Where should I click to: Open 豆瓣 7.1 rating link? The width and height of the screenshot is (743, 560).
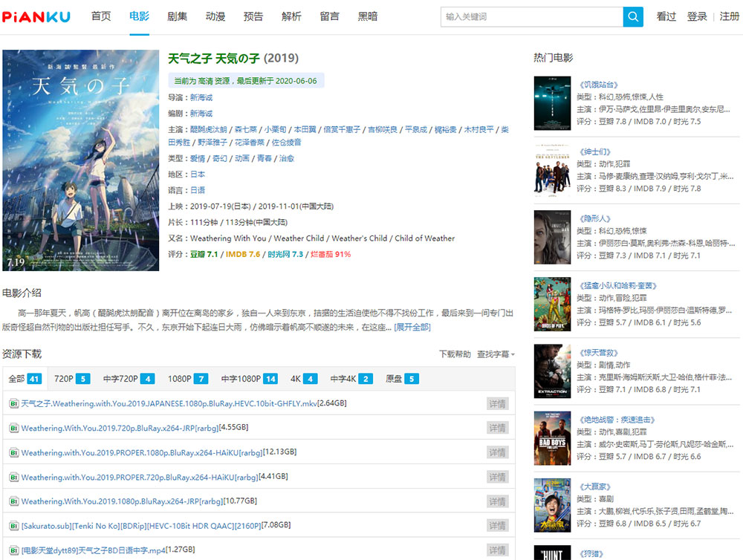click(204, 255)
